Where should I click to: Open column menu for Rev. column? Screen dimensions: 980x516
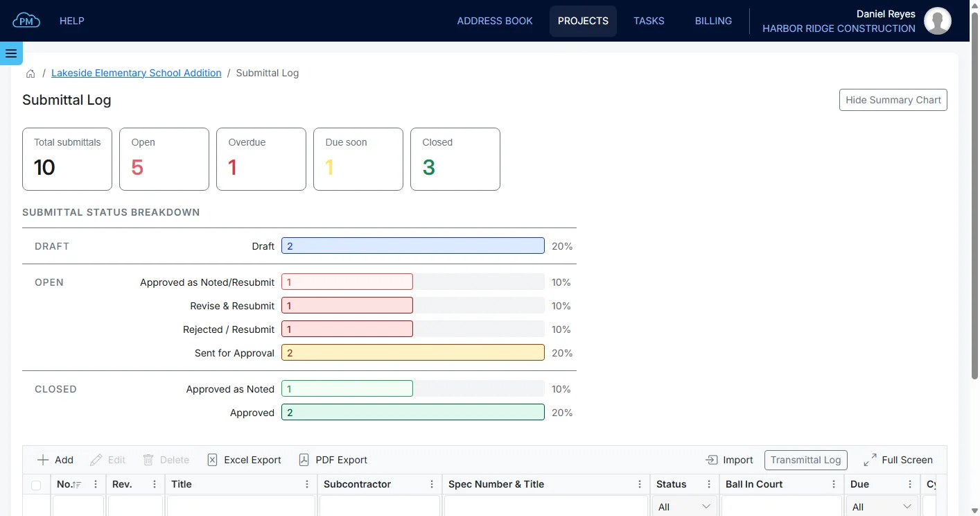click(x=155, y=484)
